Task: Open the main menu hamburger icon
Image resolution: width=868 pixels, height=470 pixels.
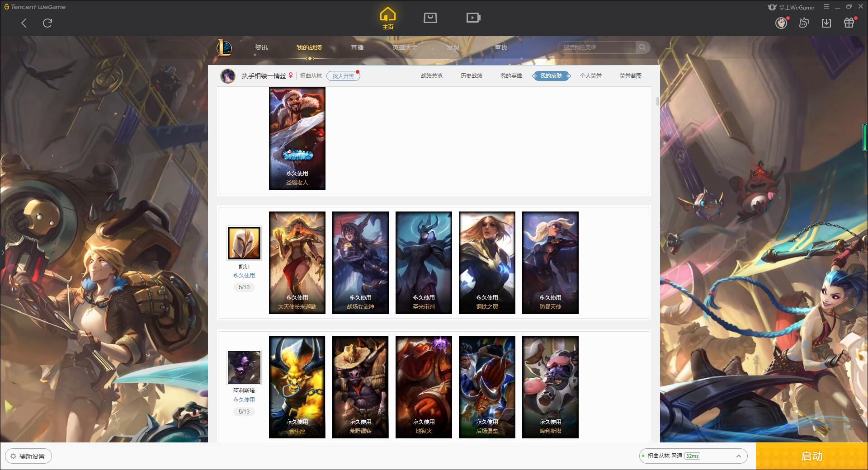Action: click(826, 7)
